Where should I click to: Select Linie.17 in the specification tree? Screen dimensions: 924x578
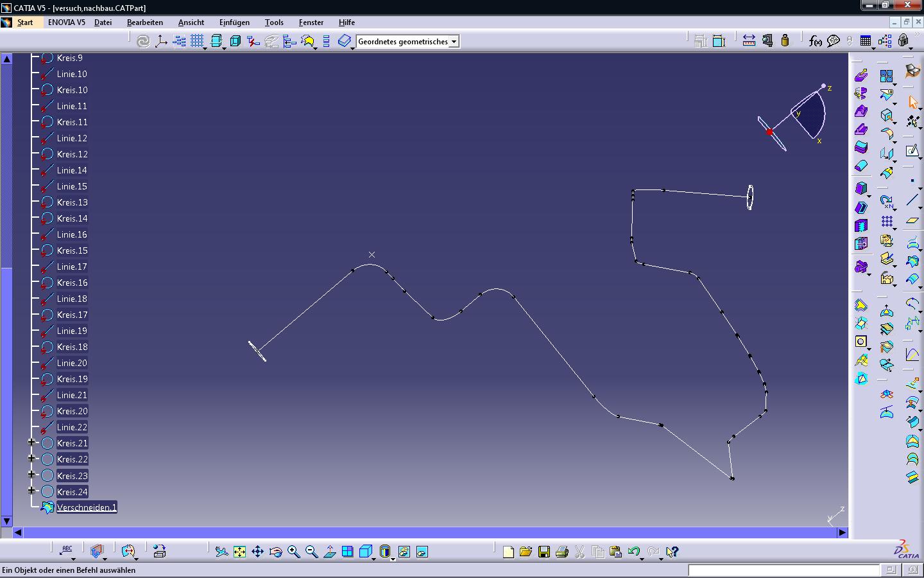72,267
